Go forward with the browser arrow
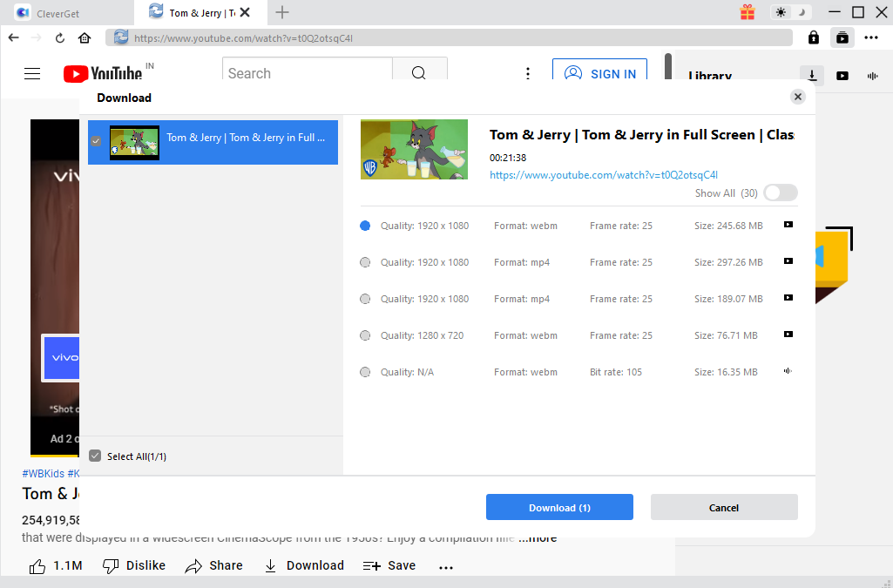Viewport: 893px width, 588px height. [36, 37]
